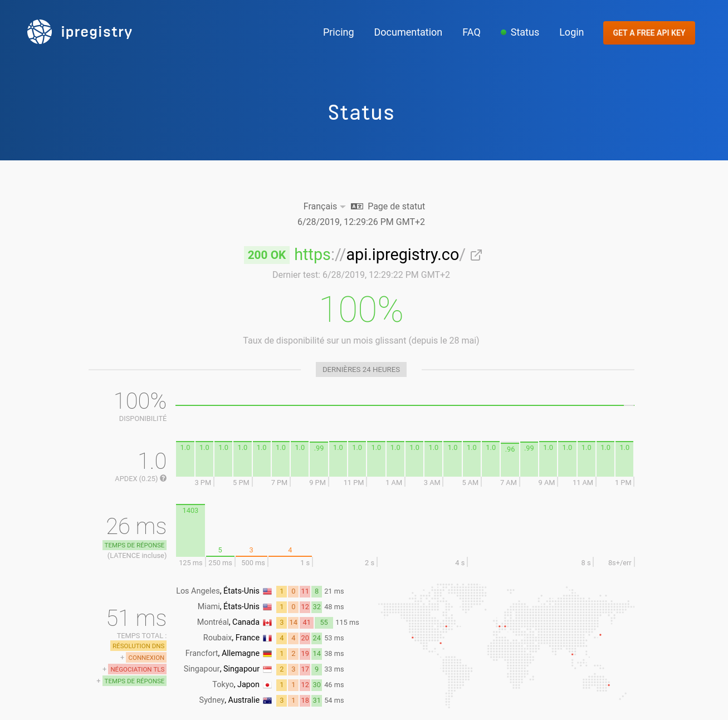This screenshot has height=720, width=728.
Task: Click the Montréal, Canada location label
Action: [228, 622]
